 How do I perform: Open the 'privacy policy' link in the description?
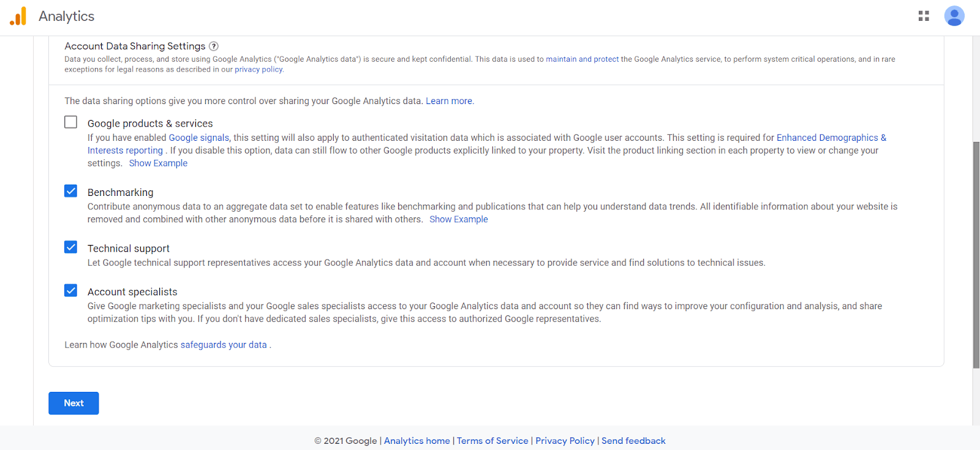coord(258,69)
